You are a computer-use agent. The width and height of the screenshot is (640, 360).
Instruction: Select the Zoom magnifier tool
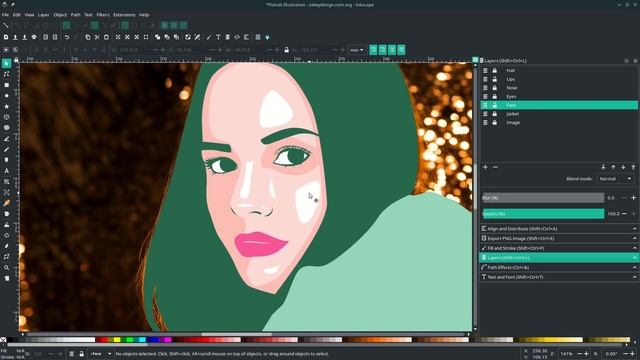coord(6,267)
